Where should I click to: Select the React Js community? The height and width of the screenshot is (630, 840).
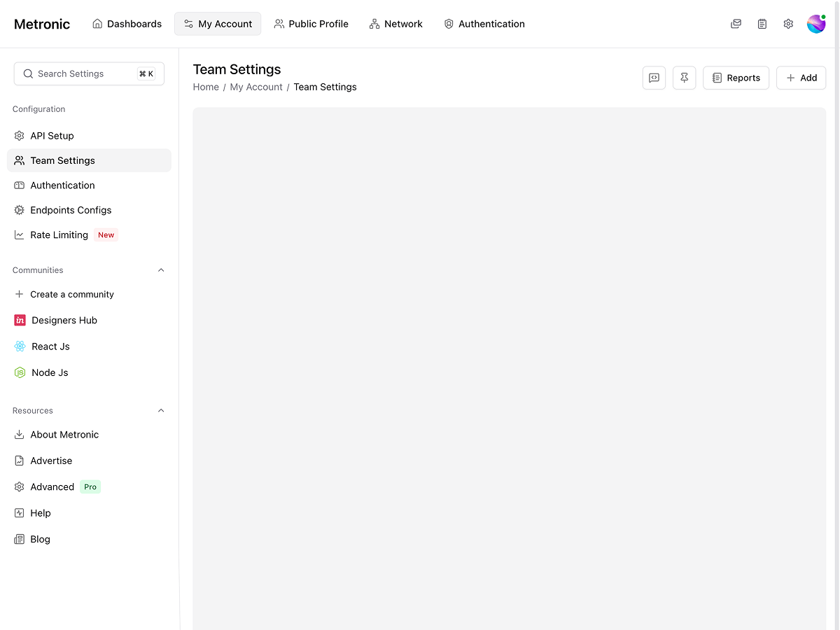click(50, 346)
